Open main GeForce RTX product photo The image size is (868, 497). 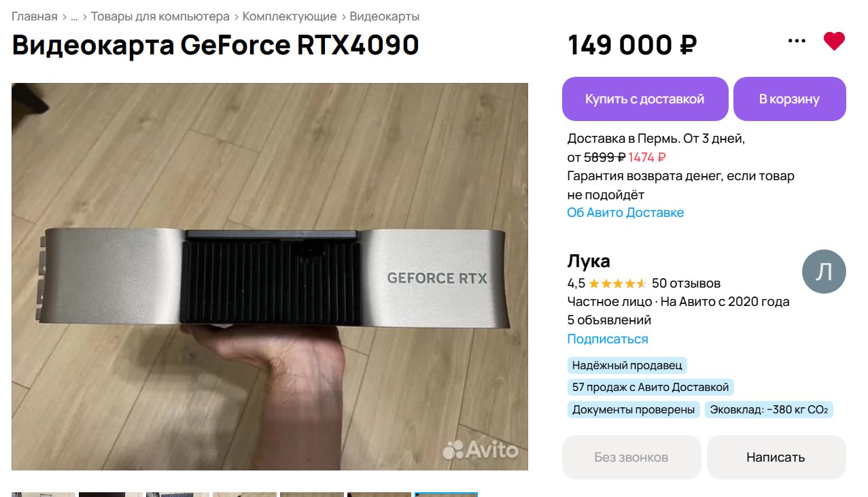pos(270,277)
